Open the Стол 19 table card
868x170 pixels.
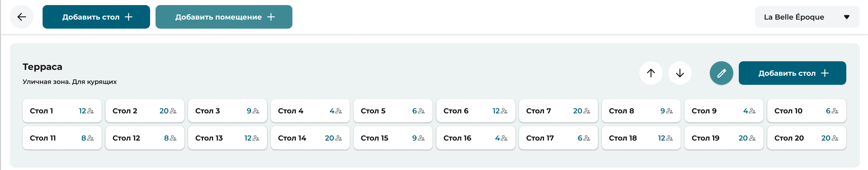tap(724, 138)
